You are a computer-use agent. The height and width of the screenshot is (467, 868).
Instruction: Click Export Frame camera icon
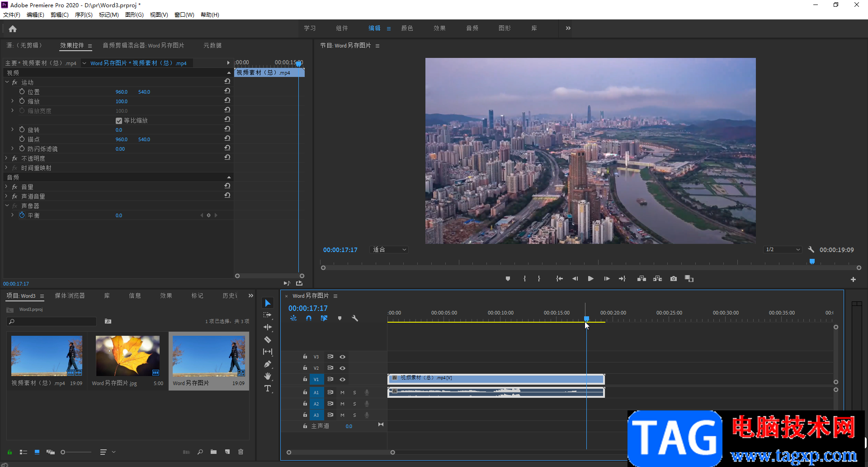[x=674, y=279]
